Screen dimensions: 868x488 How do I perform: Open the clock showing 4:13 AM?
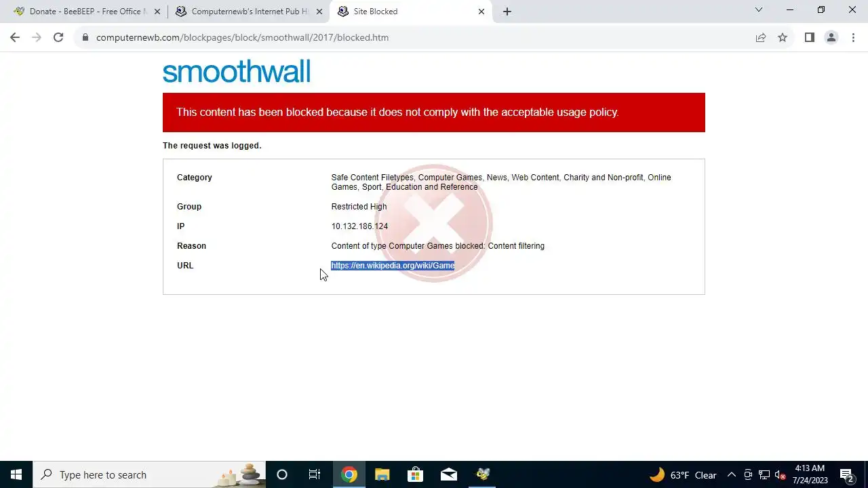click(810, 474)
